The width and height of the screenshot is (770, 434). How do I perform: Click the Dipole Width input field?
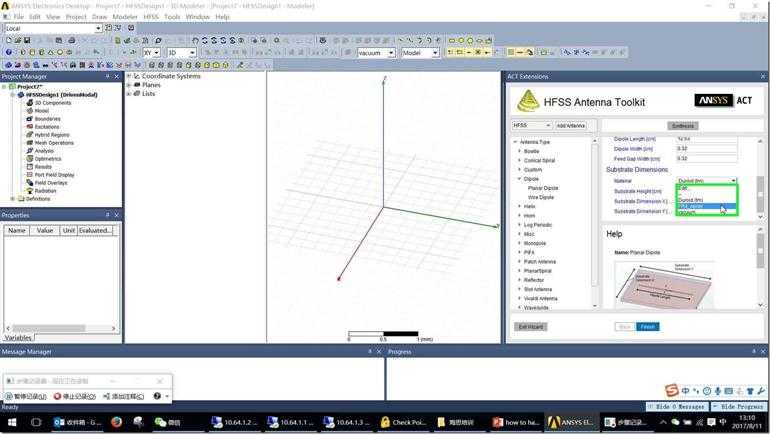(707, 149)
